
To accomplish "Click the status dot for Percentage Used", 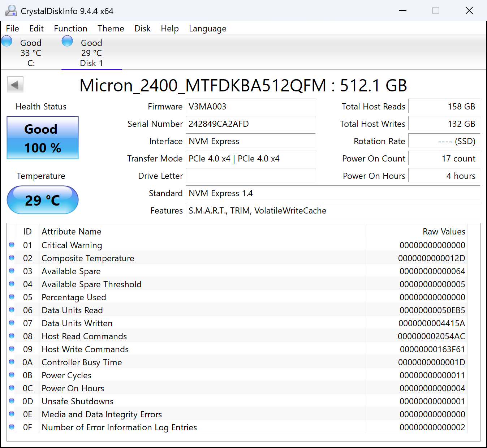I will point(12,297).
